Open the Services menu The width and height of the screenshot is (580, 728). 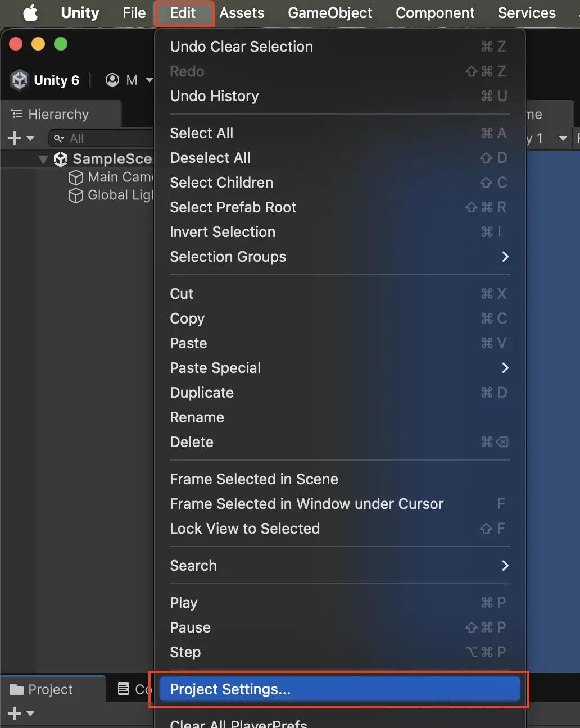527,13
